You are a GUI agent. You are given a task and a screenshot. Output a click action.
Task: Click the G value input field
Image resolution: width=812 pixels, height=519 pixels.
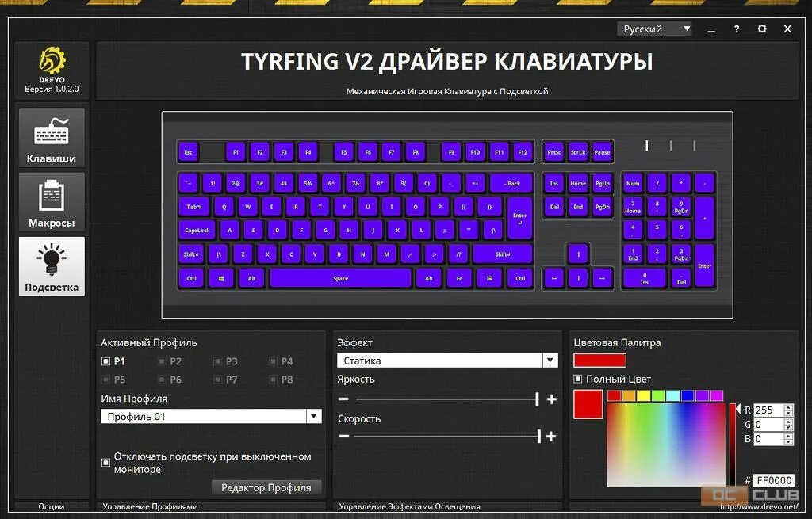pos(768,424)
